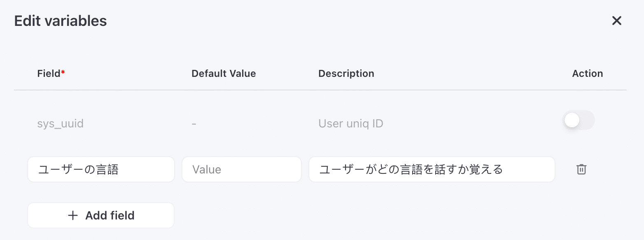Delete the ユーザーの言語 variable row
This screenshot has height=240, width=644.
581,169
